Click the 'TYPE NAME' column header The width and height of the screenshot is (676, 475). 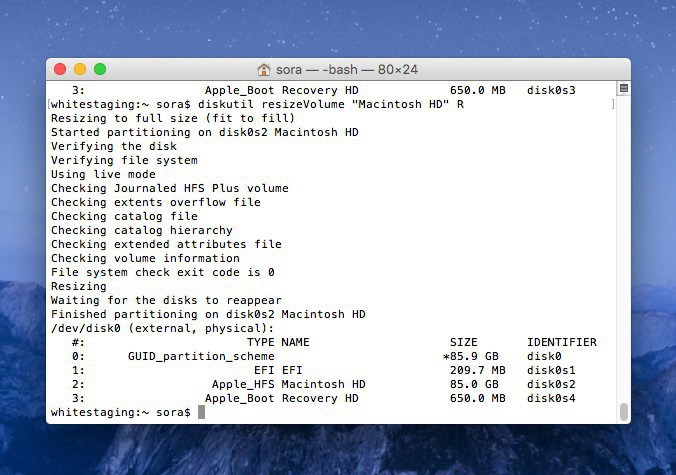(278, 342)
